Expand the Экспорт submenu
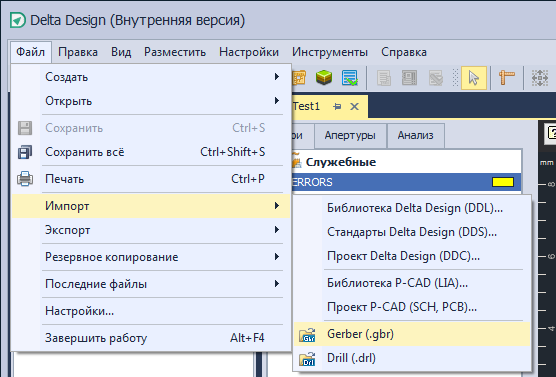Viewport: 556px width, 377px height. coord(151,230)
